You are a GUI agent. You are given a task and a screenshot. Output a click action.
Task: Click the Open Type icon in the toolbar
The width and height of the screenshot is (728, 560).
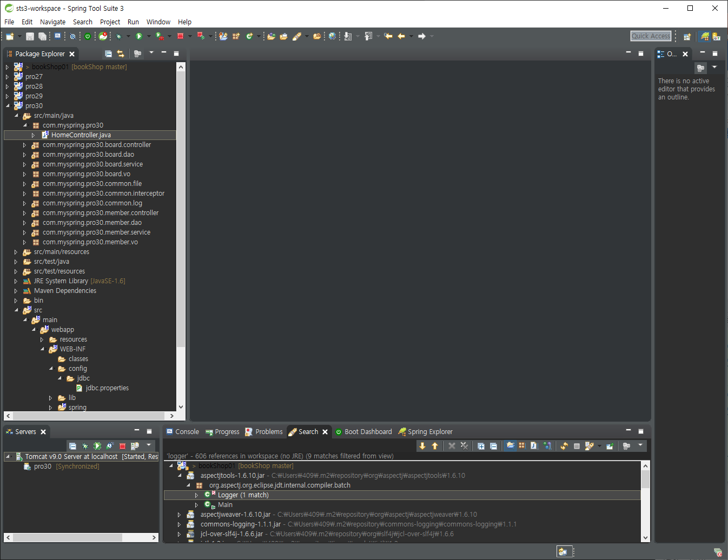tap(271, 36)
